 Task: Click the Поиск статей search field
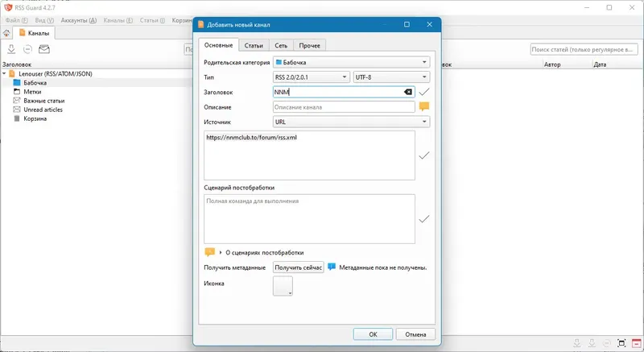pyautogui.click(x=584, y=49)
